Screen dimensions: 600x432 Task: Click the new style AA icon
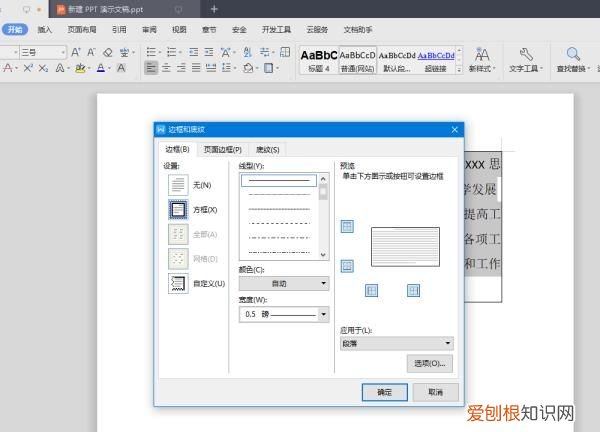point(482,54)
